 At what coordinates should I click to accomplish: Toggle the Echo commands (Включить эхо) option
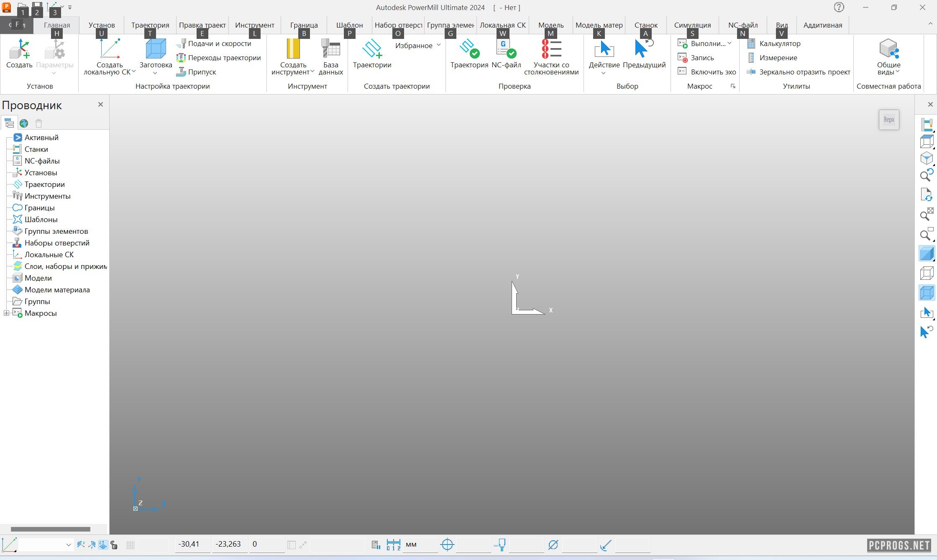pyautogui.click(x=682, y=72)
